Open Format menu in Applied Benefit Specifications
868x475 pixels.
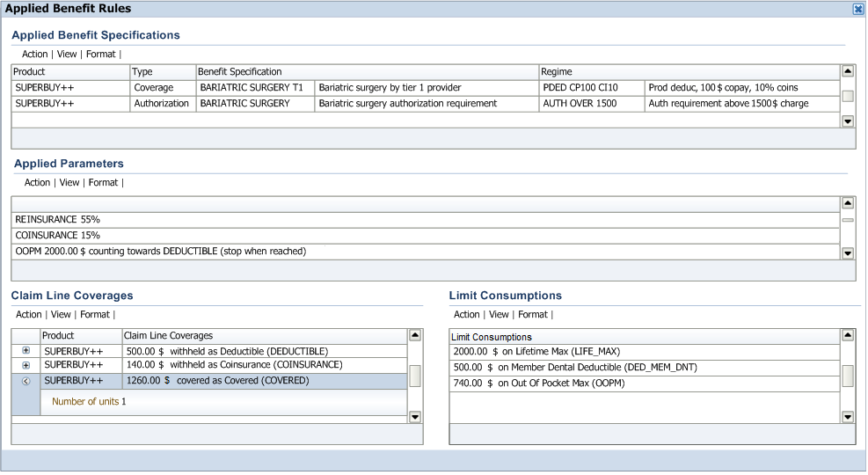(x=101, y=55)
